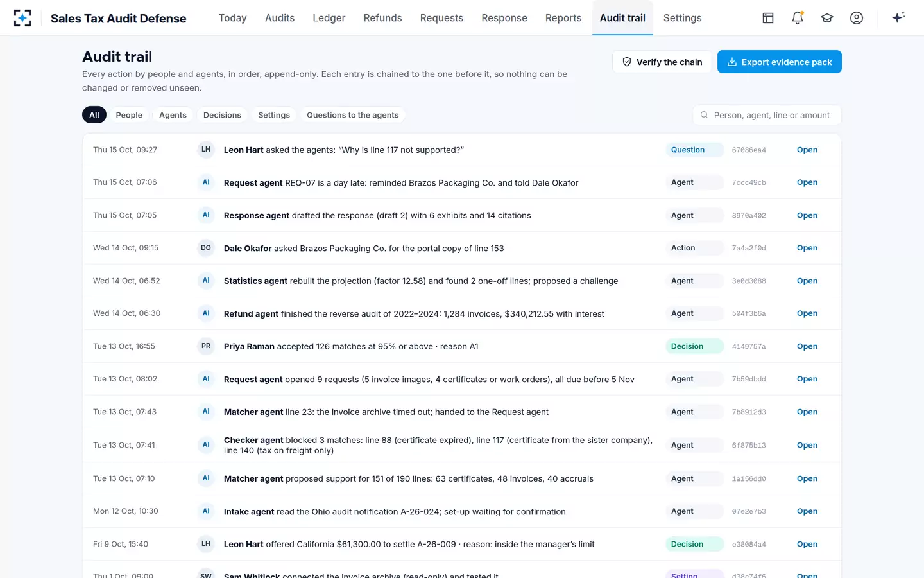924x578 pixels.
Task: Click the LH avatar on the line 117 question row
Action: tap(206, 150)
